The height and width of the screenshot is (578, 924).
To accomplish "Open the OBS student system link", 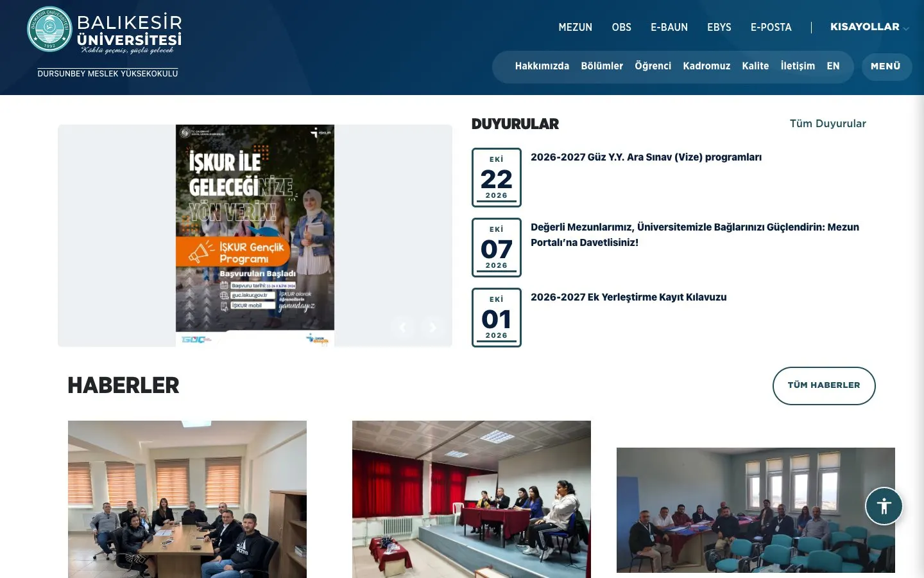I will pyautogui.click(x=622, y=28).
